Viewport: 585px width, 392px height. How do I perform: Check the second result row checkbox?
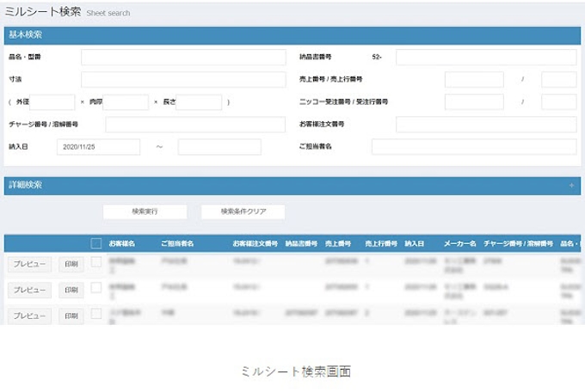pos(96,288)
